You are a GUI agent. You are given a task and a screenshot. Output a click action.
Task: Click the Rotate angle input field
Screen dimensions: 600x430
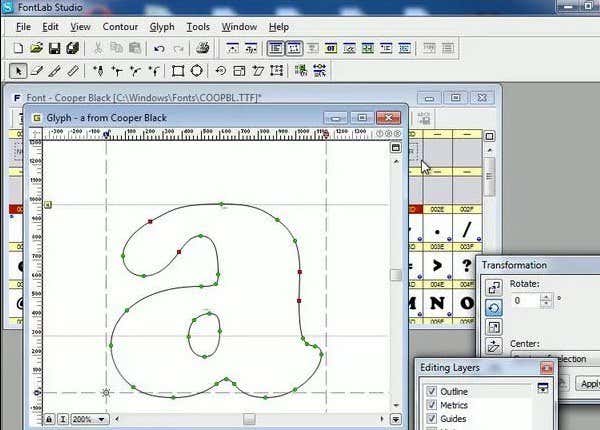[526, 300]
